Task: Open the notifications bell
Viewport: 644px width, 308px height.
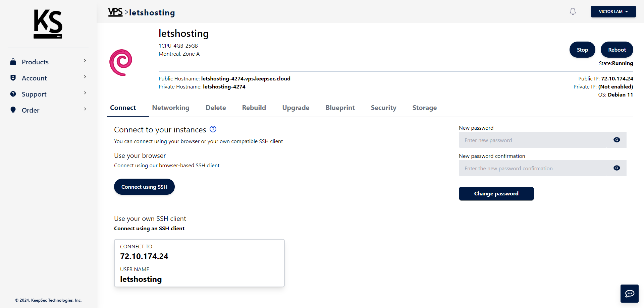Action: (x=573, y=11)
